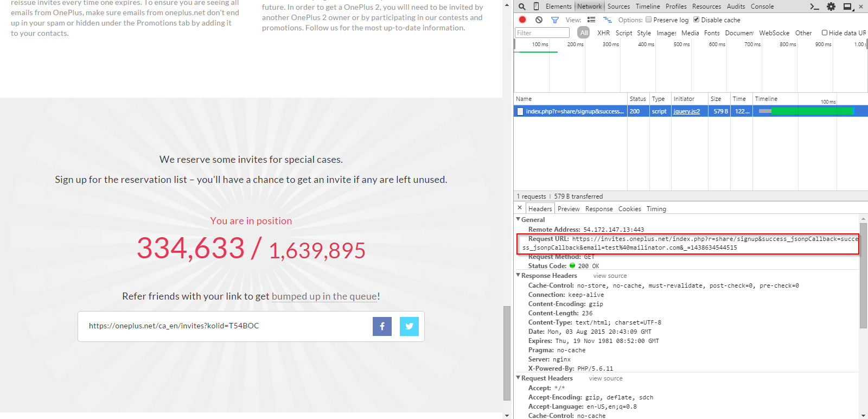Open DevTools settings gear
Viewport: 868px width, 419px height.
pos(831,7)
